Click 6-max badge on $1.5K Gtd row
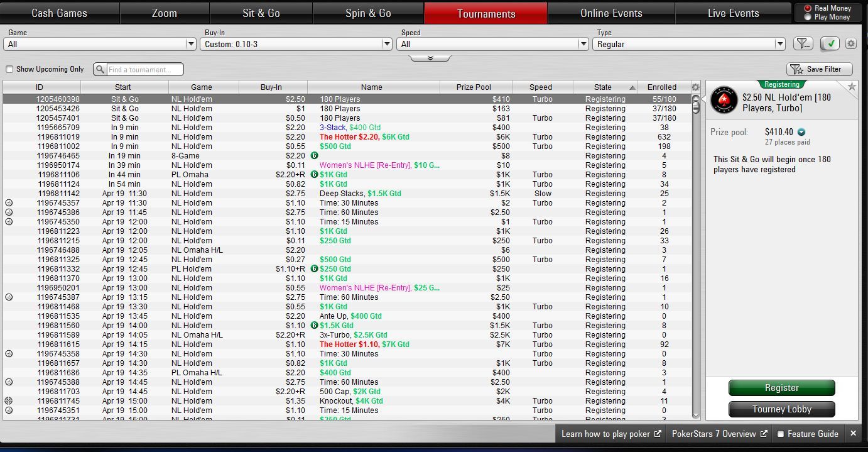 [314, 326]
